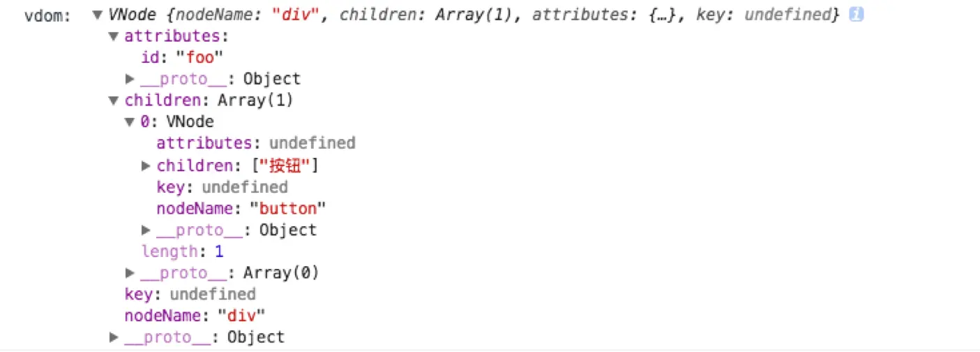Select key: undefined above nodeName "button"
980x352 pixels.
click(x=222, y=186)
